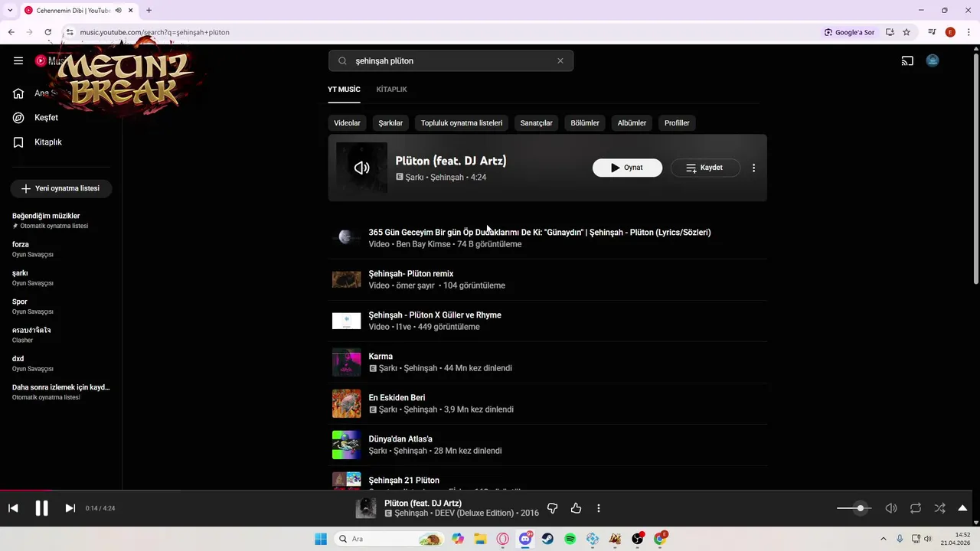Image resolution: width=980 pixels, height=551 pixels.
Task: Open Windows Start menu
Action: 321,539
